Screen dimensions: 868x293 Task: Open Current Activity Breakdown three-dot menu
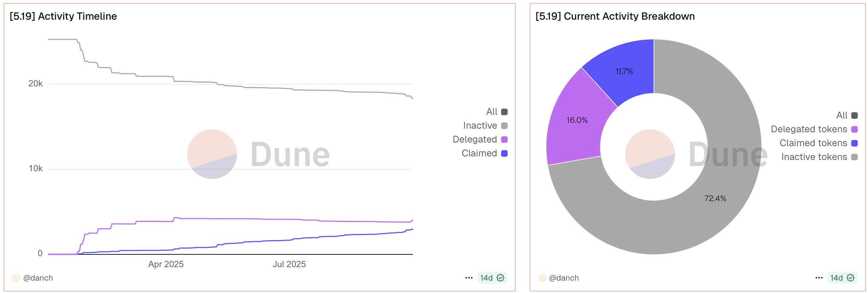click(819, 278)
